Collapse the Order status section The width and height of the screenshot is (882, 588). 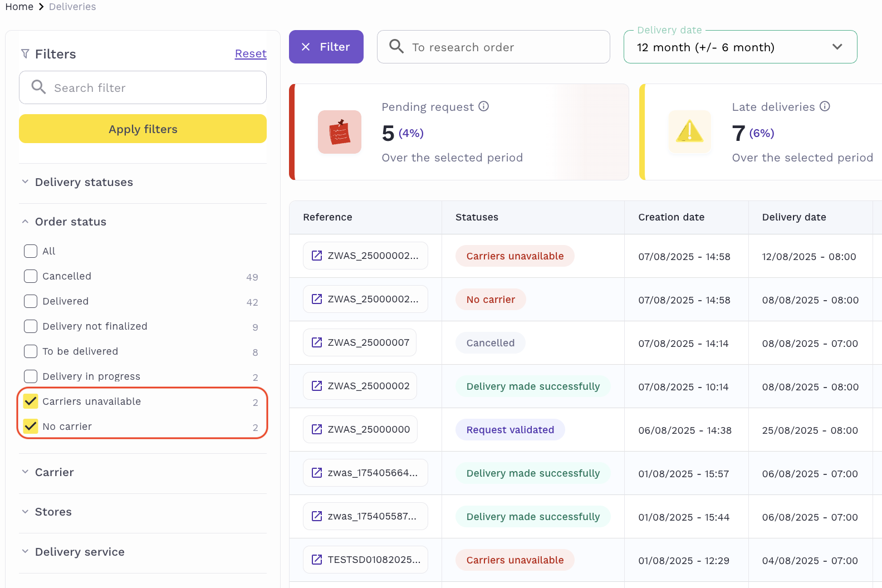[70, 222]
